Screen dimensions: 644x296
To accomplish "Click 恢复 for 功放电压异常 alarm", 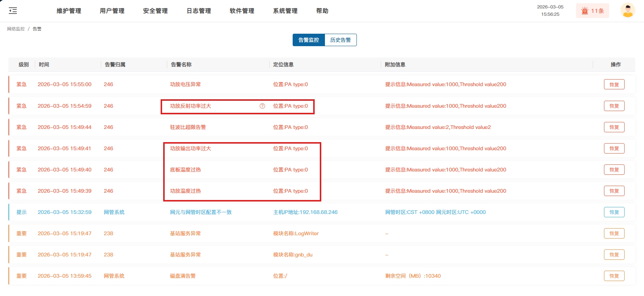I will click(614, 84).
